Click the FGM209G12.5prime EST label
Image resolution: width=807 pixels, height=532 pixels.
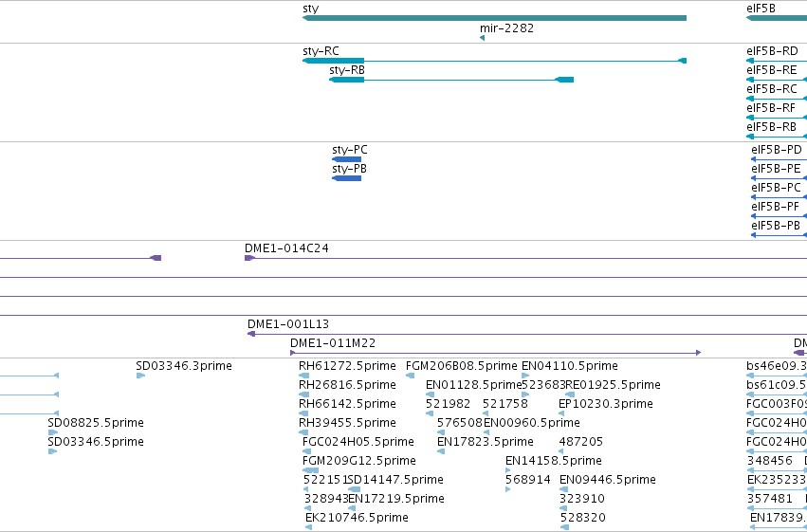[359, 461]
